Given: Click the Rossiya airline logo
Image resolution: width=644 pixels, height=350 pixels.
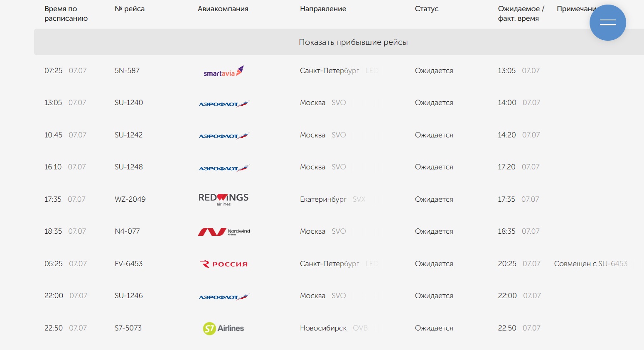Looking at the screenshot, I should click(x=224, y=264).
